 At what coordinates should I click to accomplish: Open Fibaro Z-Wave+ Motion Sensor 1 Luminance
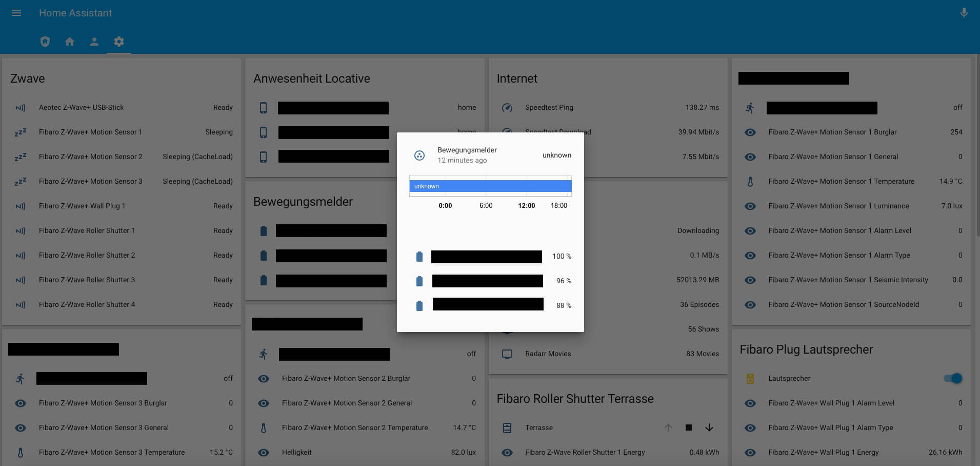point(838,206)
